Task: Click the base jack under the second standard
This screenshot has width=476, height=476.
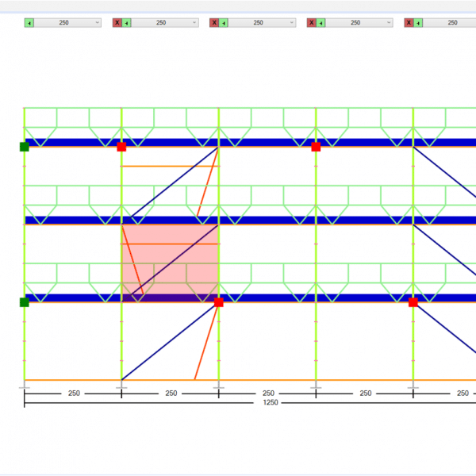Action: (x=121, y=386)
